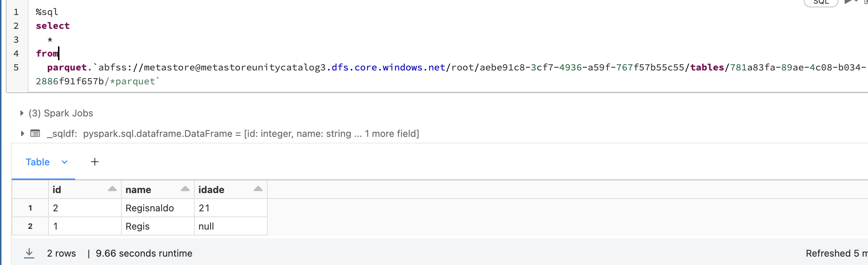Sort by the idade column arrow

point(258,189)
